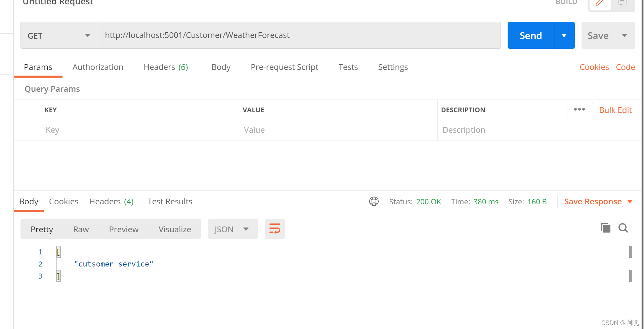
Task: Switch to the Visualize view
Action: pos(175,229)
